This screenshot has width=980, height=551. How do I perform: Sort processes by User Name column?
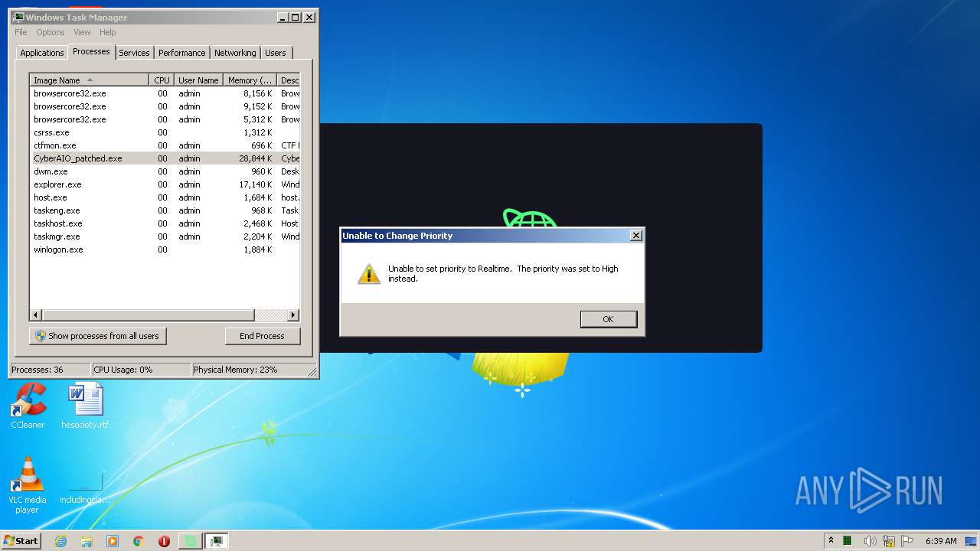point(198,80)
